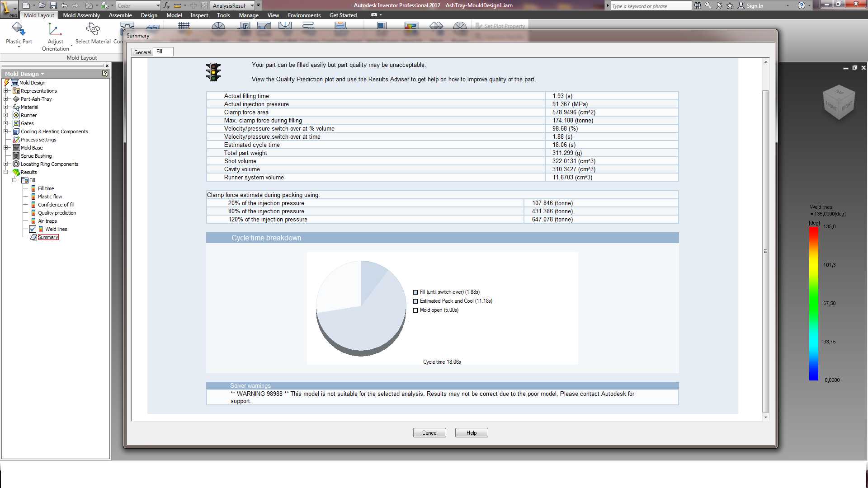The width and height of the screenshot is (868, 488).
Task: Click the Help button in Summary dialog
Action: tap(472, 433)
